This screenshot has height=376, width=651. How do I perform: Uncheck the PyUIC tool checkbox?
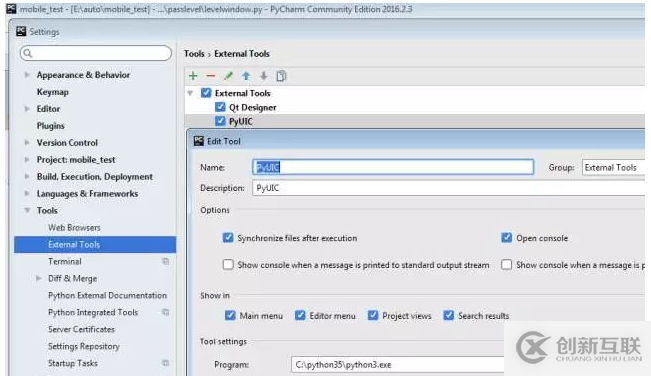coord(220,121)
